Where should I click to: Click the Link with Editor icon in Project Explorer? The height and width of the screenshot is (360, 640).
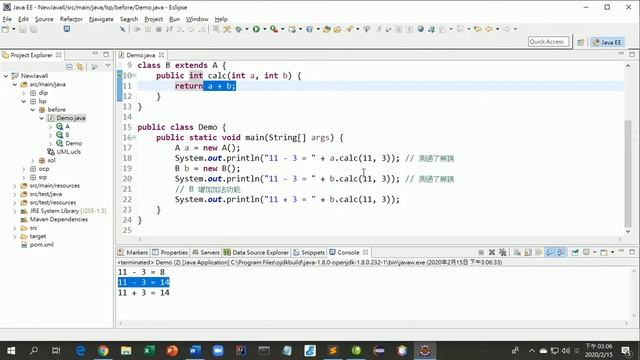coord(80,67)
